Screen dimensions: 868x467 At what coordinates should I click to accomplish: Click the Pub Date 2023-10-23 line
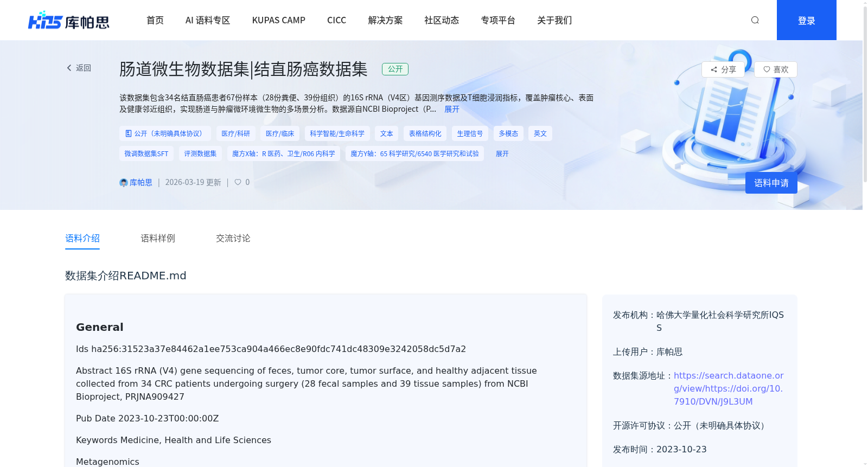tap(148, 418)
